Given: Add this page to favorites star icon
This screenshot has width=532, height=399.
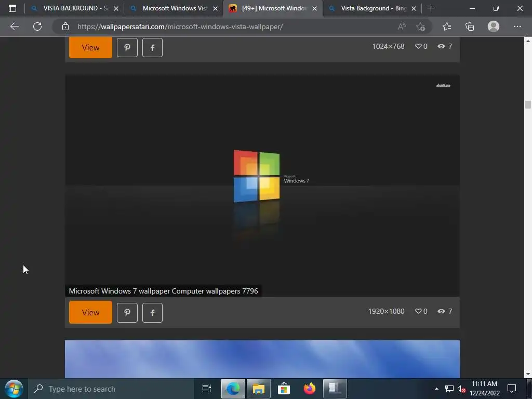Looking at the screenshot, I should 421,26.
